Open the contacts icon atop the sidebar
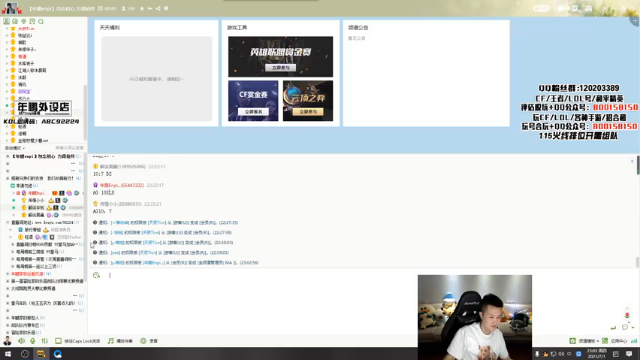The image size is (640, 360). [7, 21]
